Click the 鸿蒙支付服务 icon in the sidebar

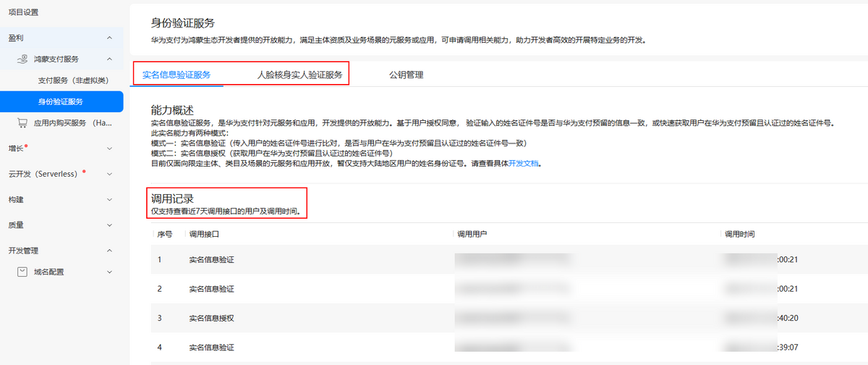23,59
